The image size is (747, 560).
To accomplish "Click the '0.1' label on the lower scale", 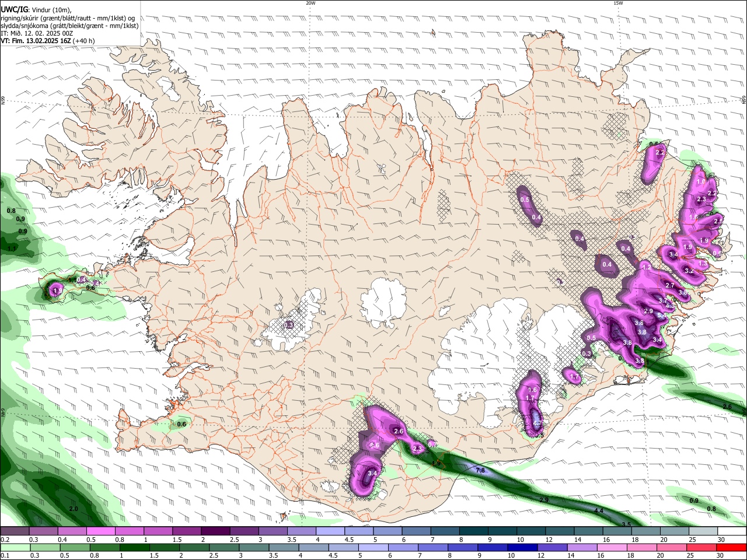I will [x=5, y=555].
